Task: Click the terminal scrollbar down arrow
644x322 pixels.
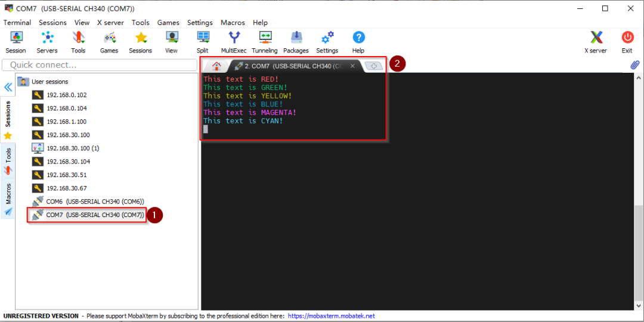Action: pos(638,305)
